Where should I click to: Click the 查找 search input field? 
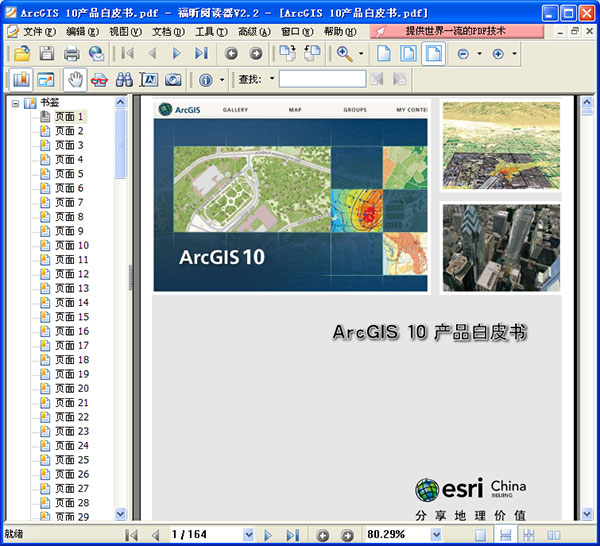coord(323,79)
